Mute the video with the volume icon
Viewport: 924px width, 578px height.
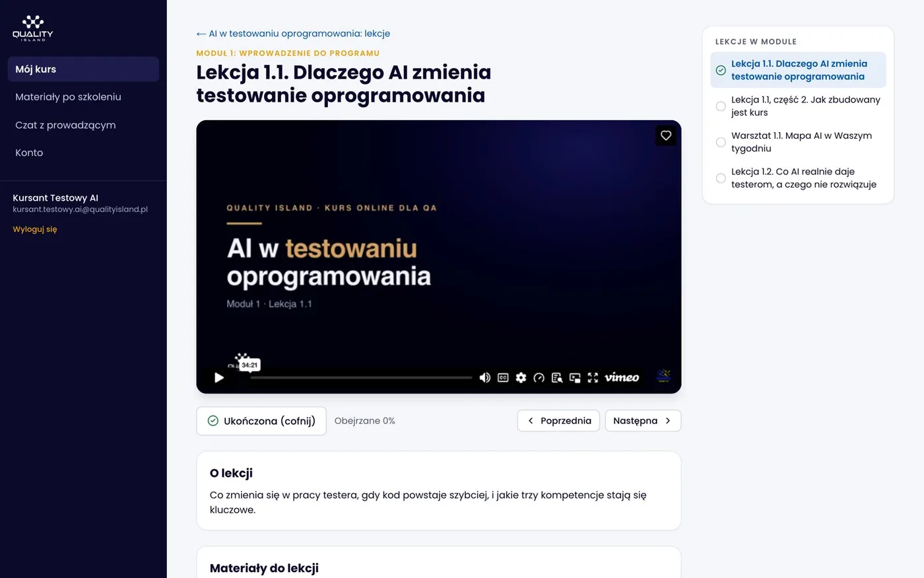click(484, 377)
